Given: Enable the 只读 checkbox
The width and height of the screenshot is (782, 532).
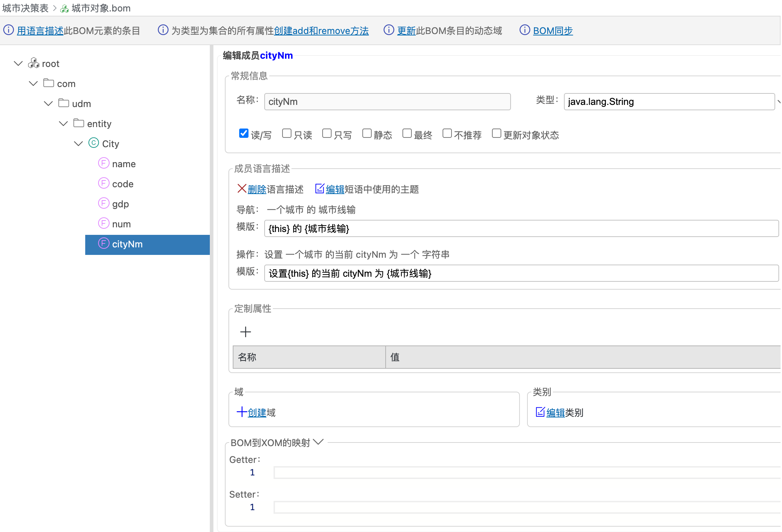Looking at the screenshot, I should pyautogui.click(x=286, y=134).
